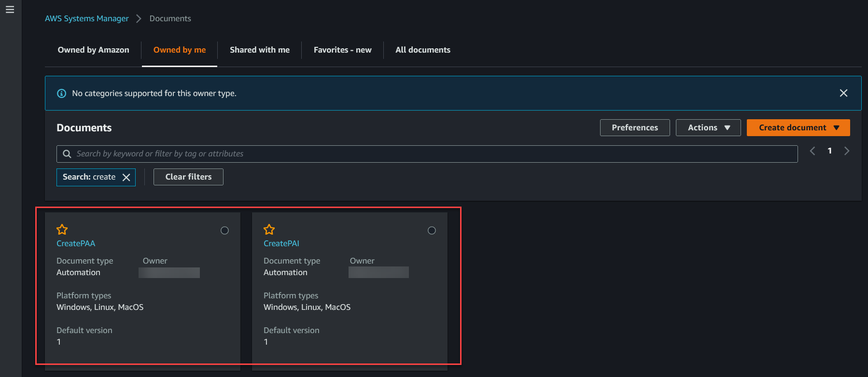Focus the keyword search input field
This screenshot has width=868, height=377.
point(427,154)
